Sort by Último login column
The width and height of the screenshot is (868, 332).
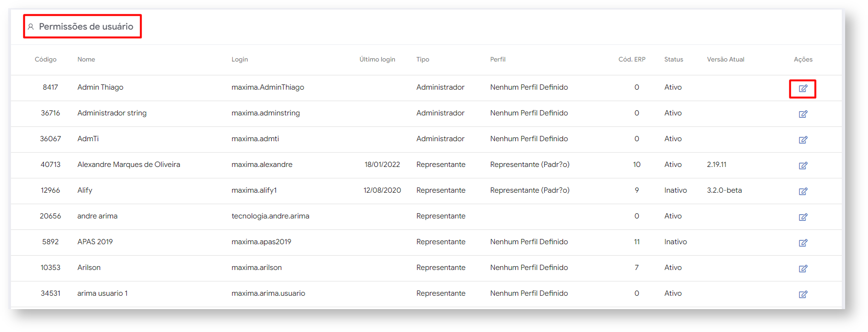point(377,59)
